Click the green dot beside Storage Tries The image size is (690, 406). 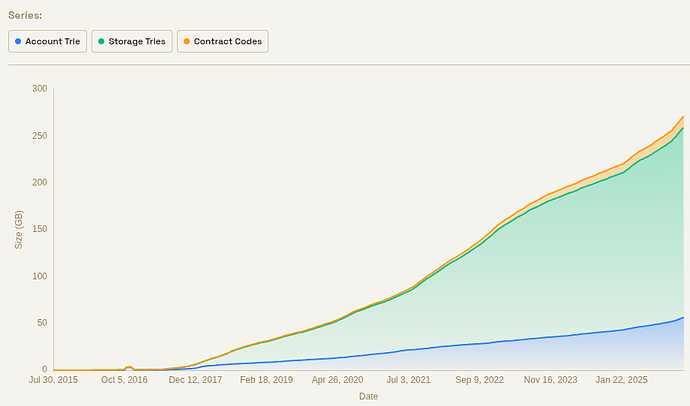tap(101, 41)
